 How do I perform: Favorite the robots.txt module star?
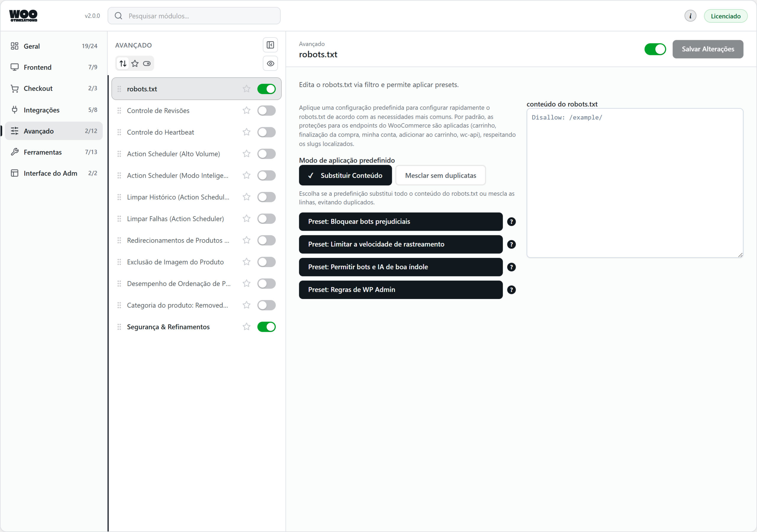coord(246,89)
